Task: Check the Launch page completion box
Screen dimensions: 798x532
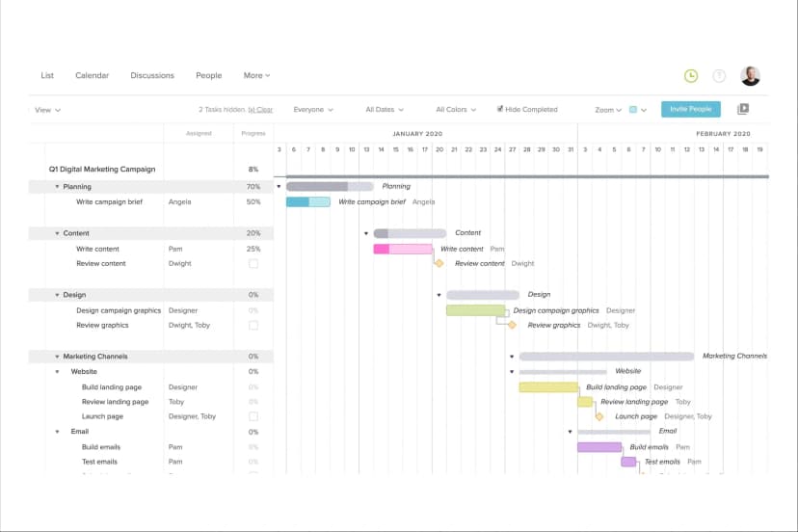Action: (x=253, y=416)
